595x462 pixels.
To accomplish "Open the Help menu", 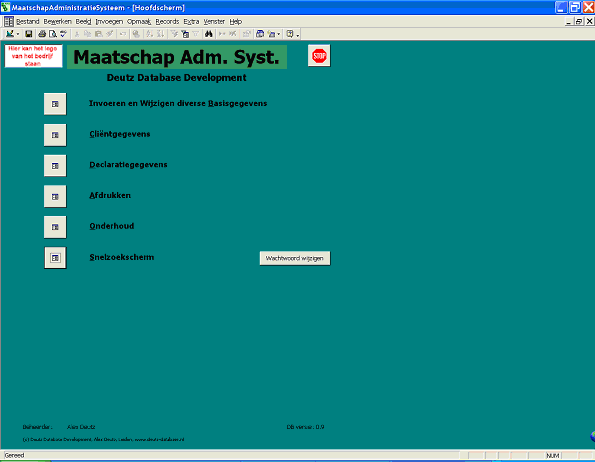I will [x=236, y=22].
